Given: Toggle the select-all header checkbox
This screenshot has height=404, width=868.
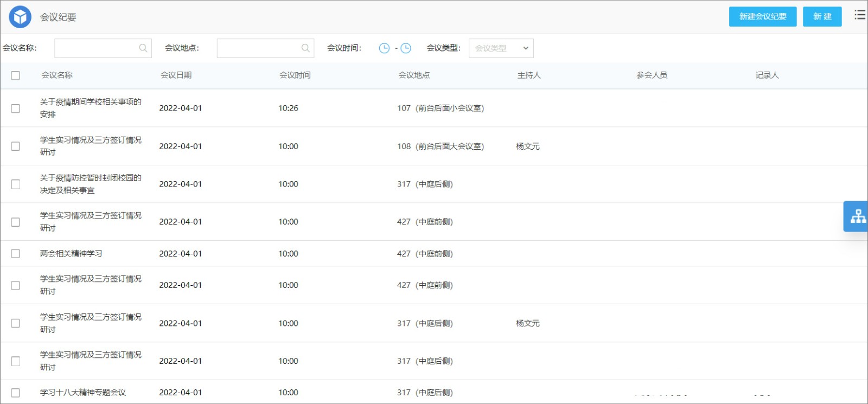Looking at the screenshot, I should click(16, 75).
